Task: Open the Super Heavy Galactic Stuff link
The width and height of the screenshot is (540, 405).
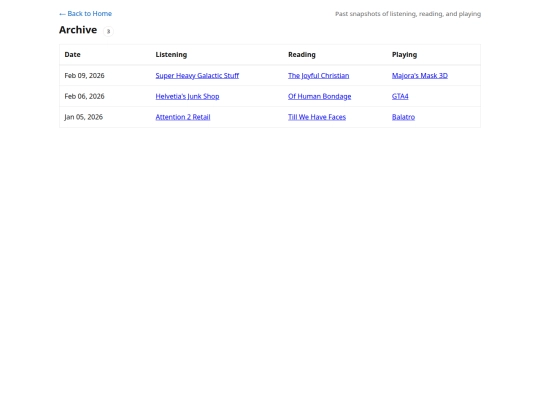Action: 197,75
